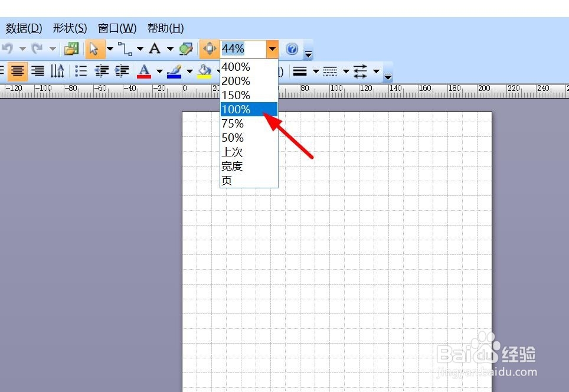Select the Freeform drawing tool

186,49
